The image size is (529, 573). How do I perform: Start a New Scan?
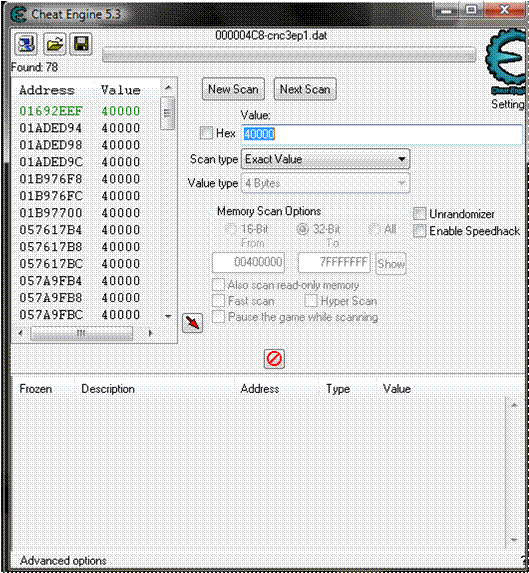point(233,89)
